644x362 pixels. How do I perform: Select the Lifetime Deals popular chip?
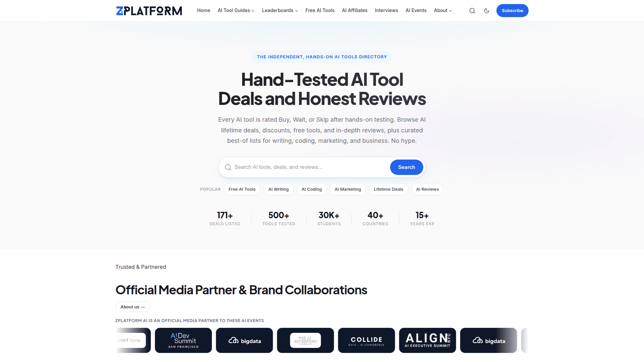click(x=388, y=189)
